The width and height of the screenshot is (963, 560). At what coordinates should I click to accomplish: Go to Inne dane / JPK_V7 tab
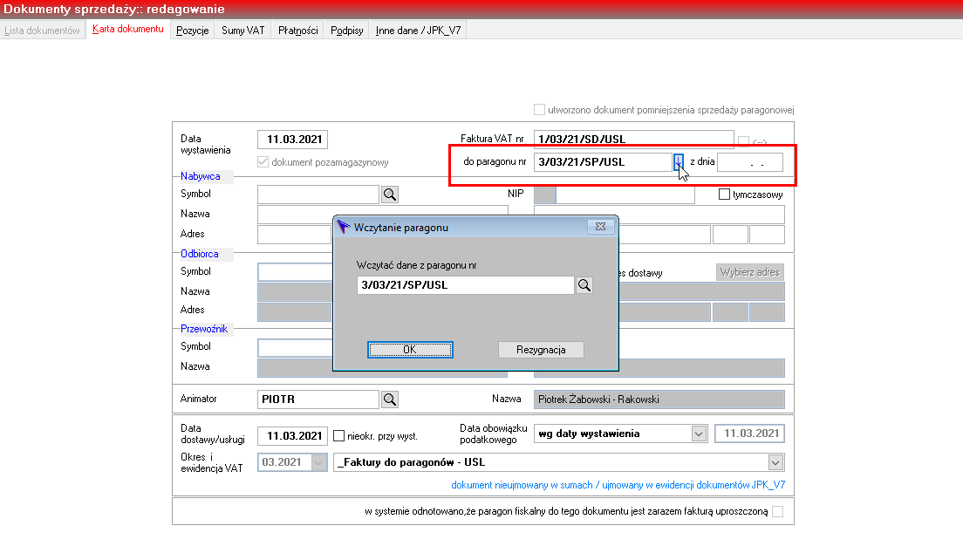[418, 30]
